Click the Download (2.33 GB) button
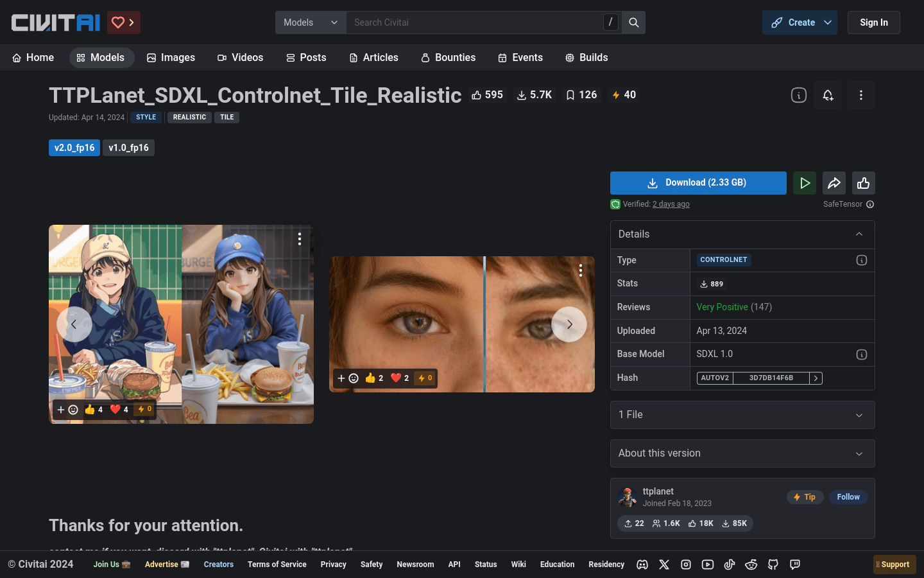The height and width of the screenshot is (578, 924). (697, 183)
